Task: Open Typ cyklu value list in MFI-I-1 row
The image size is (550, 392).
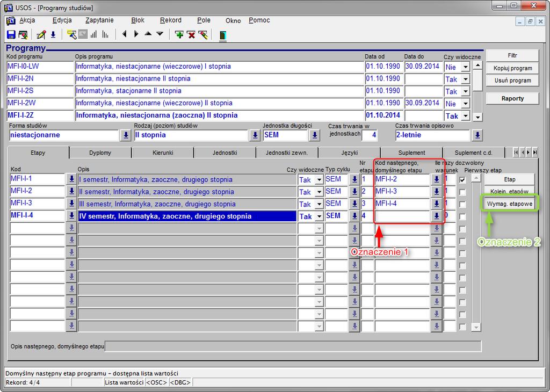Action: tap(354, 179)
